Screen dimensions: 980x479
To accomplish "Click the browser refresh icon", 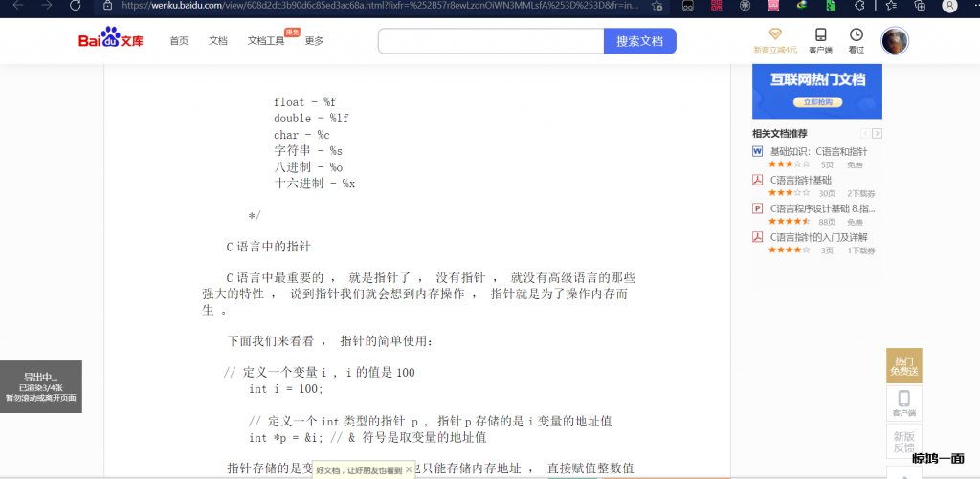I will [76, 6].
